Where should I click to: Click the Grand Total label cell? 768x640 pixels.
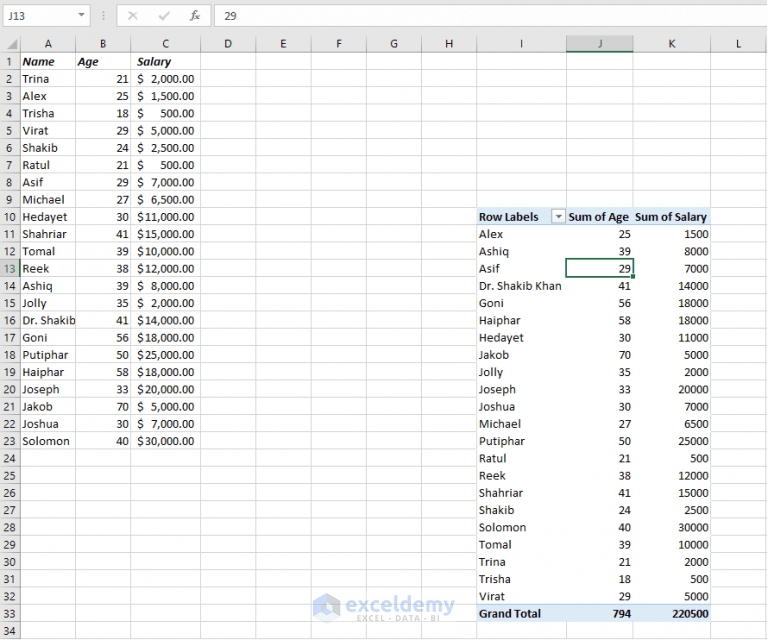[521, 614]
